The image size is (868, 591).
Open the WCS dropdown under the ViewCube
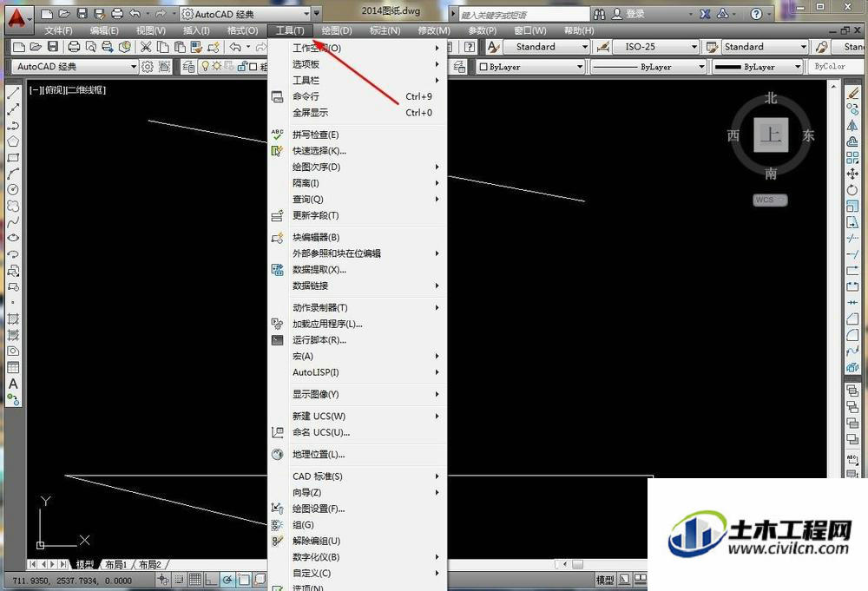770,200
